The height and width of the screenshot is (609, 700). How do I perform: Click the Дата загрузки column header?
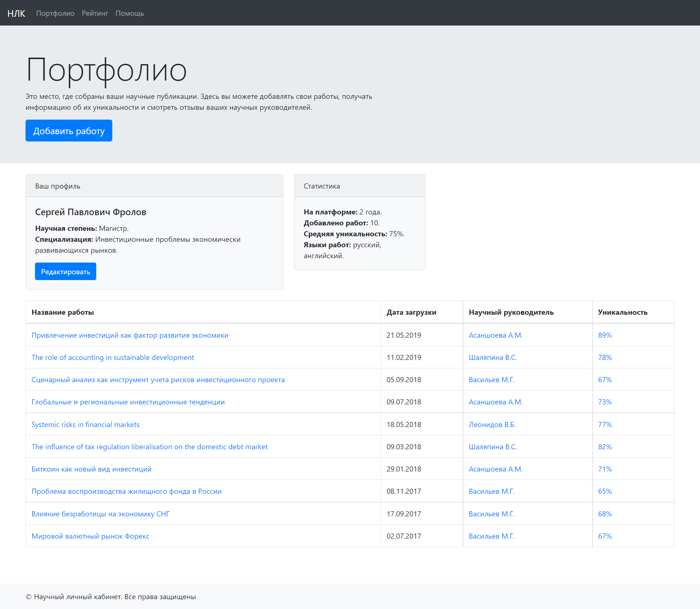pyautogui.click(x=411, y=312)
